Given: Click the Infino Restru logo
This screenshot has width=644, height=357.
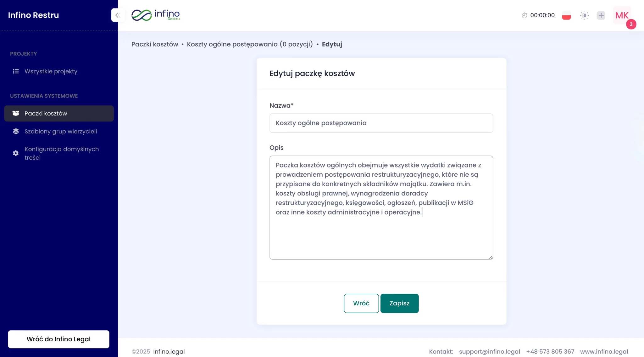Looking at the screenshot, I should pyautogui.click(x=155, y=15).
